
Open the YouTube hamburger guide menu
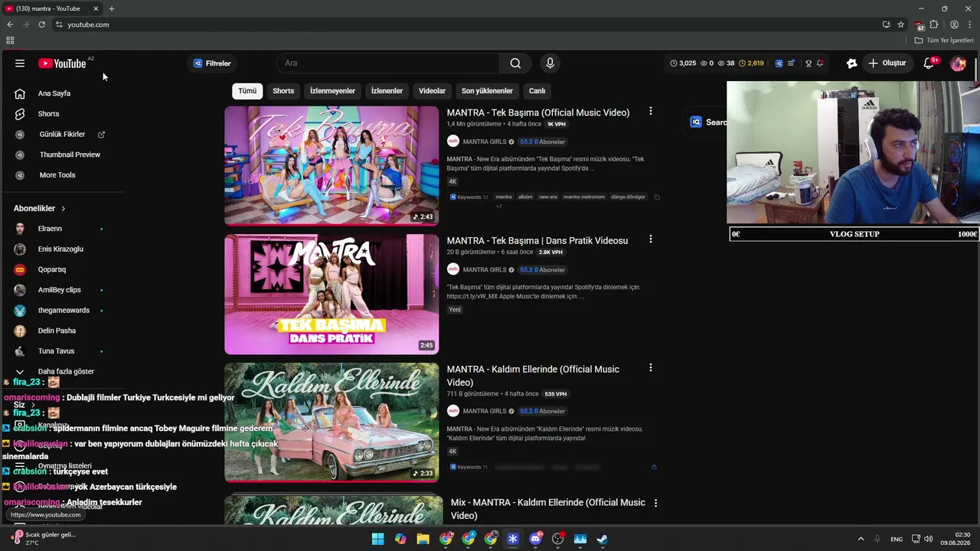(20, 64)
